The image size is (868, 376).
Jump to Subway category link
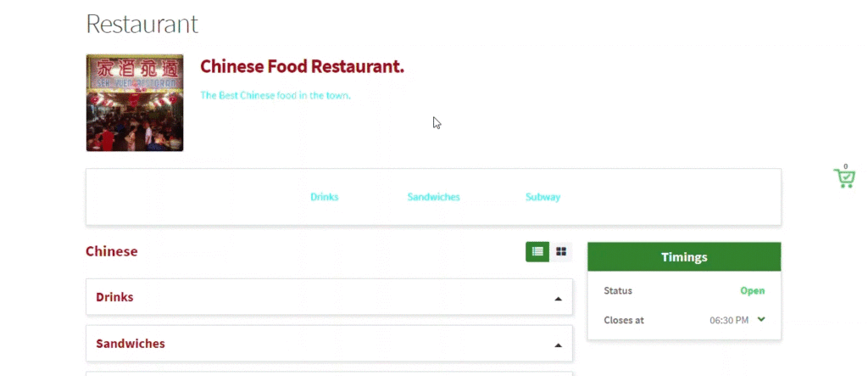(543, 197)
